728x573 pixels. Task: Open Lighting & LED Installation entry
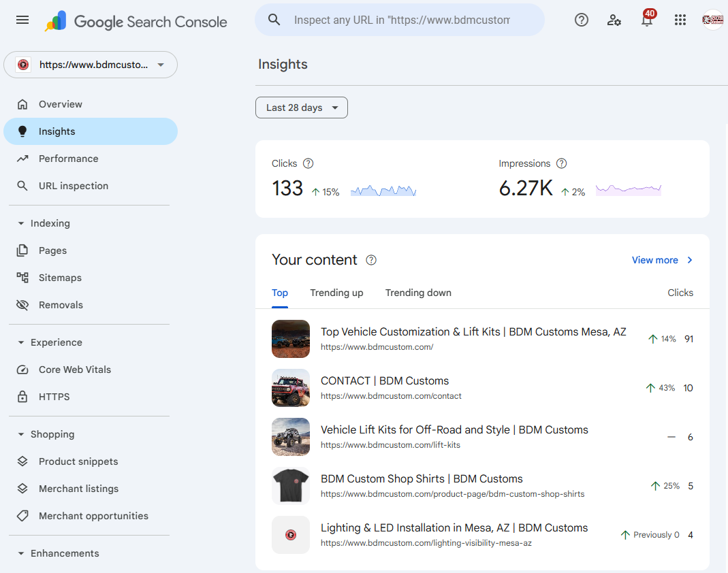(x=482, y=535)
